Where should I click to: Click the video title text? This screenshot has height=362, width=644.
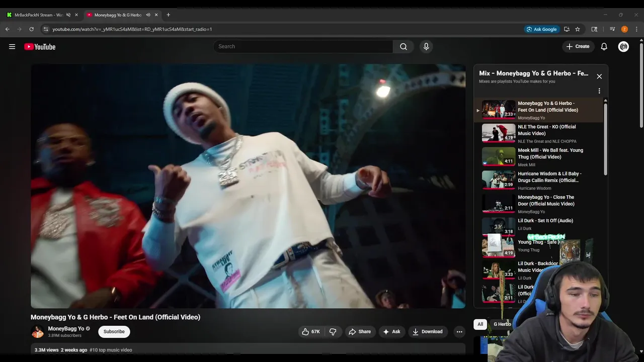(x=115, y=317)
